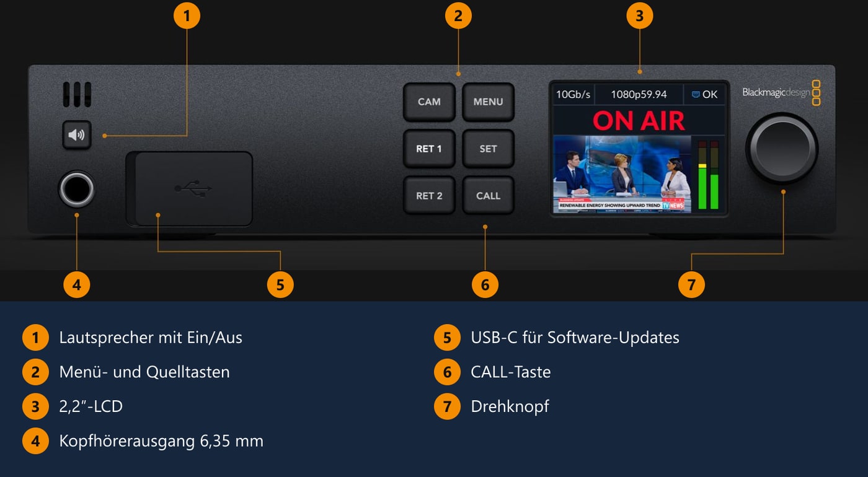The image size is (868, 477).
Task: Click 'Kopfhörerausgang 6,35 mm' legend text
Action: tap(161, 441)
